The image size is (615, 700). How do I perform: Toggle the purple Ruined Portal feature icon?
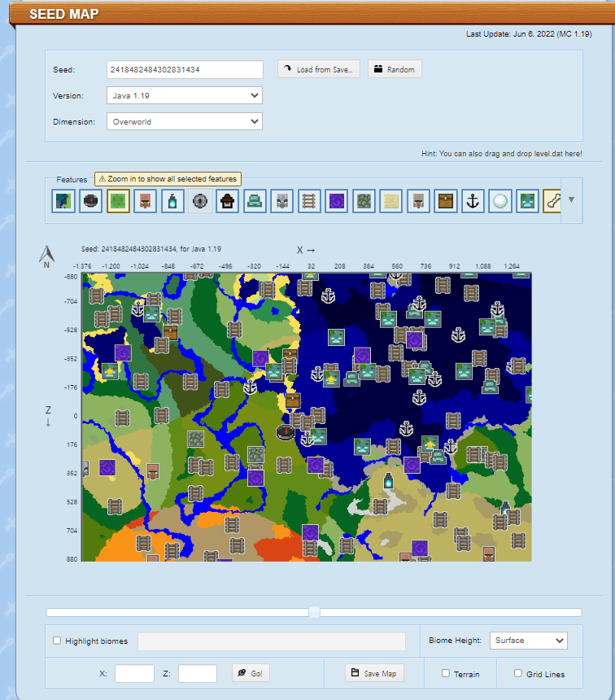click(337, 201)
